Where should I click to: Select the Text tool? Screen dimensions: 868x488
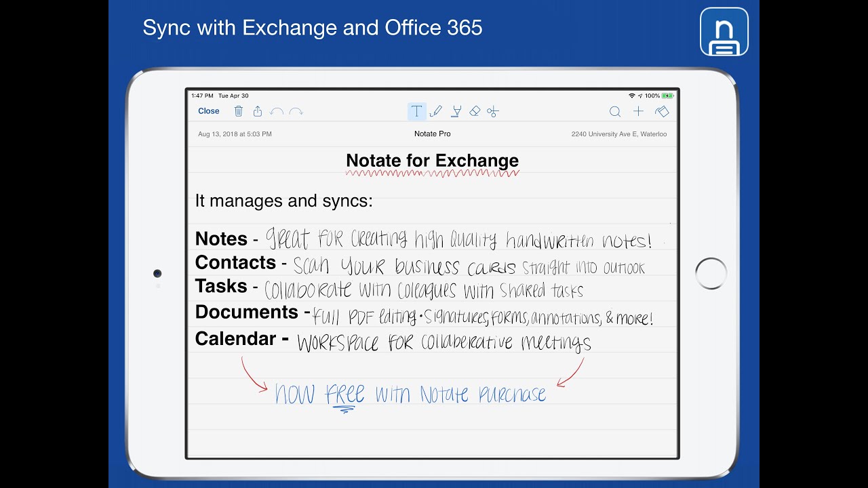[x=416, y=111]
